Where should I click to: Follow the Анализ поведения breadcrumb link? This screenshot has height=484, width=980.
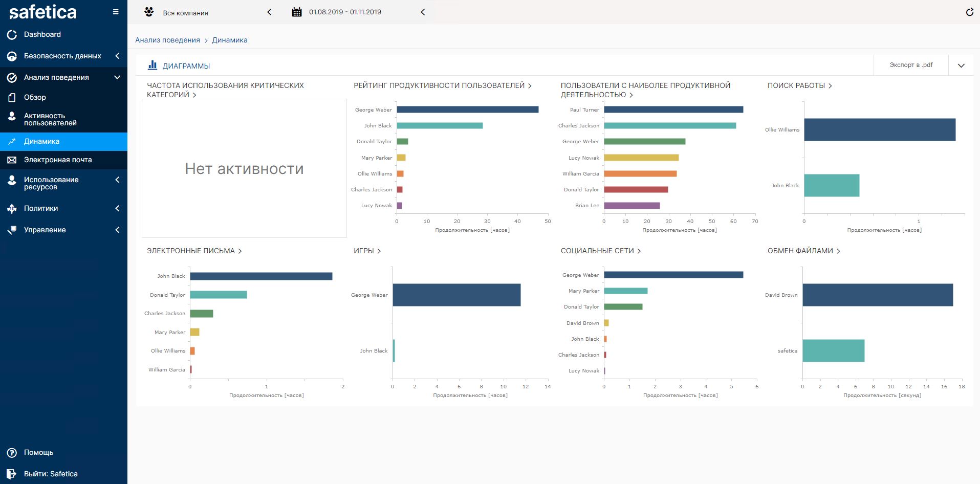tap(167, 40)
